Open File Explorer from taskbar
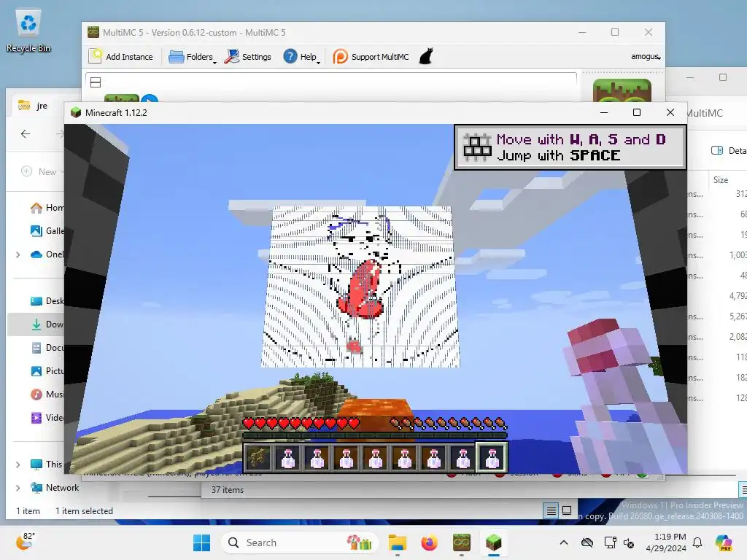Image resolution: width=747 pixels, height=560 pixels. point(398,542)
